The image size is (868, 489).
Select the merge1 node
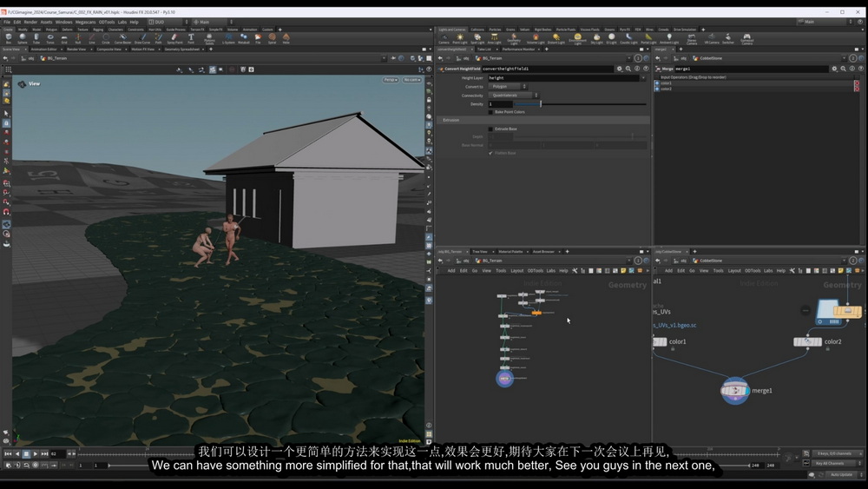[x=734, y=391]
